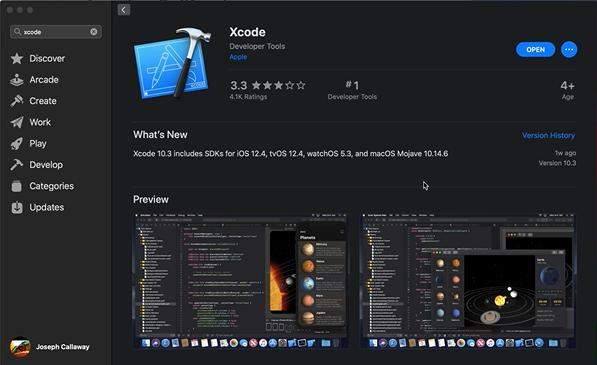The image size is (597, 365).
Task: Open the second preview screenshot with solar system
Action: pyautogui.click(x=468, y=281)
